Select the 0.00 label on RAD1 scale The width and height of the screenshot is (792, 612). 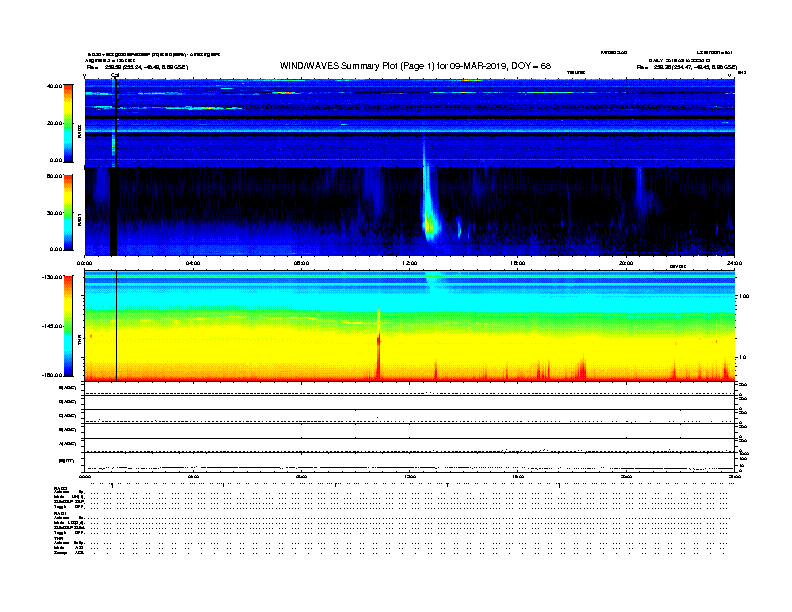click(56, 249)
